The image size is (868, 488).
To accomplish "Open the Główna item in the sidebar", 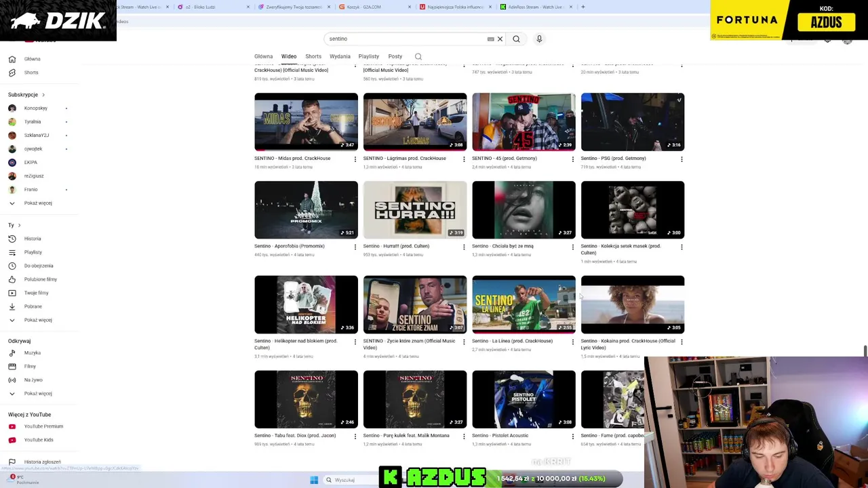I will tap(32, 59).
